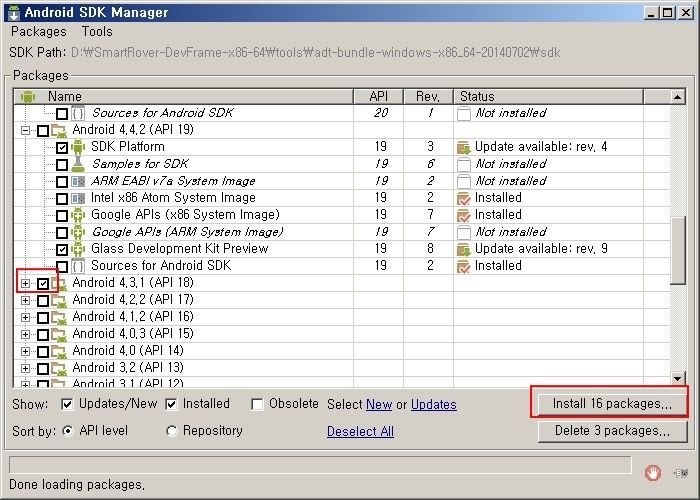Image resolution: width=700 pixels, height=500 pixels.
Task: Check the Google APIs (x86 System Image) checkbox
Action: click(x=62, y=215)
